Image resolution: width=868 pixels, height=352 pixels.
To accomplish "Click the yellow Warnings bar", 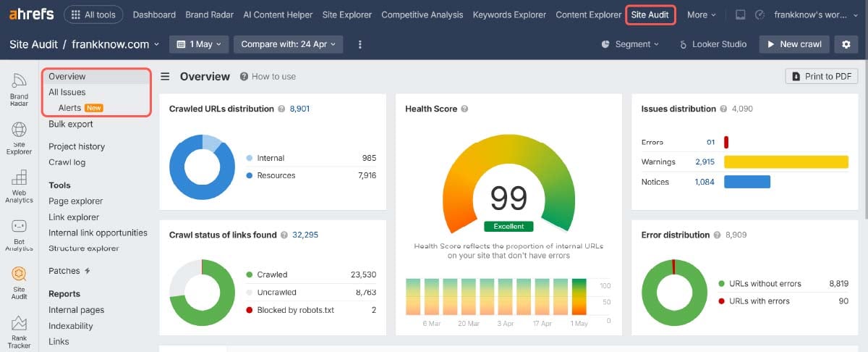I will click(x=786, y=162).
